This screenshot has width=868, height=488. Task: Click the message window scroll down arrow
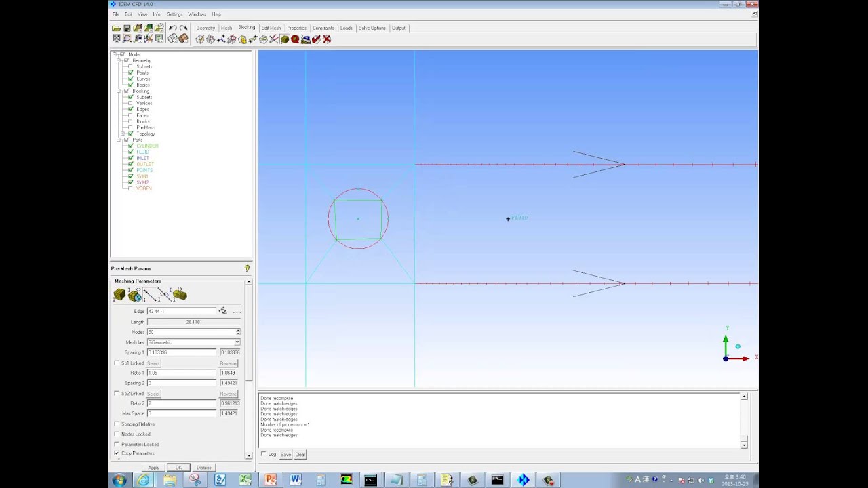[744, 445]
